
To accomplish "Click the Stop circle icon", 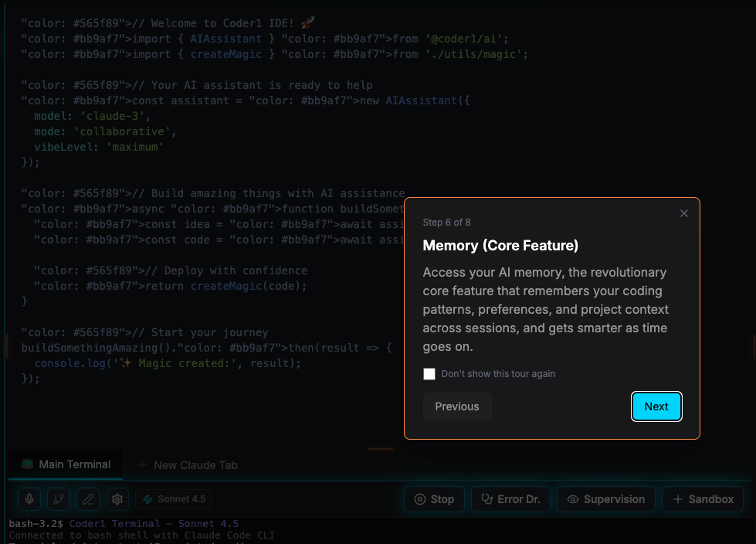I will coord(419,499).
